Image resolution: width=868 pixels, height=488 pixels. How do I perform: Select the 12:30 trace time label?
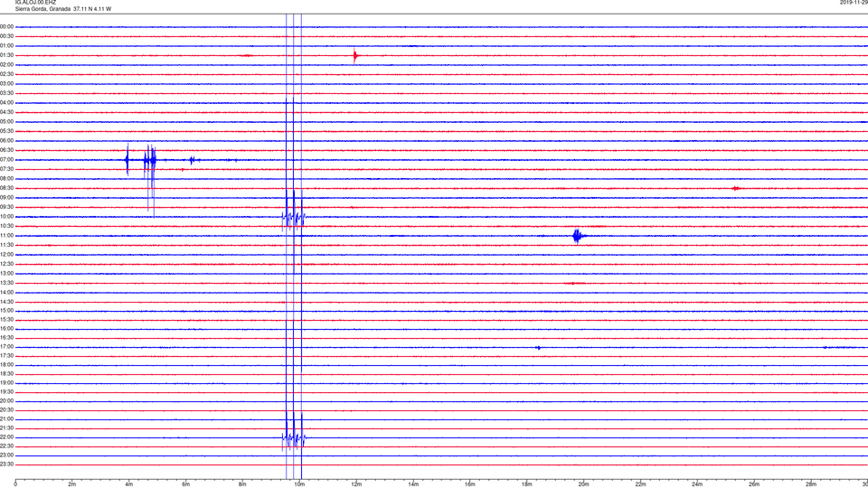[6, 264]
